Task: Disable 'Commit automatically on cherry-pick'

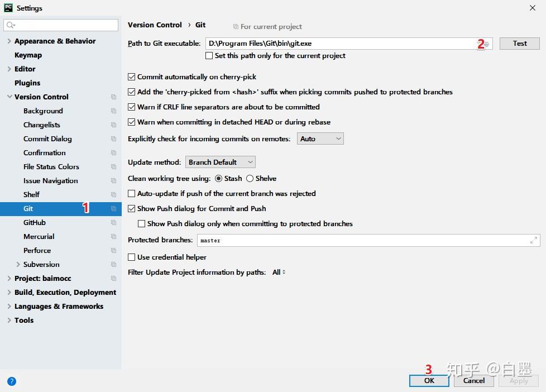Action: pos(132,77)
